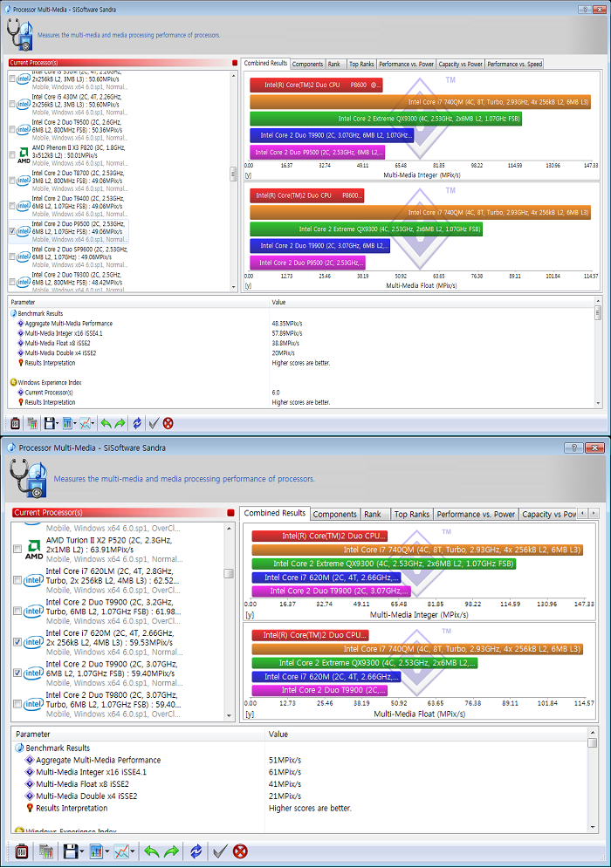The image size is (611, 868).
Task: Click line graph icon in top window toolbar
Action: [x=85, y=423]
